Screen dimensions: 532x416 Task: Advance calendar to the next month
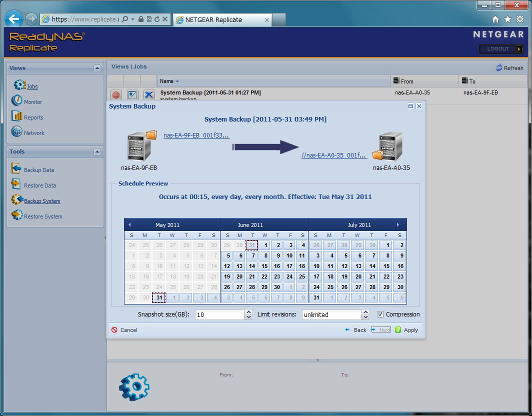click(x=398, y=225)
